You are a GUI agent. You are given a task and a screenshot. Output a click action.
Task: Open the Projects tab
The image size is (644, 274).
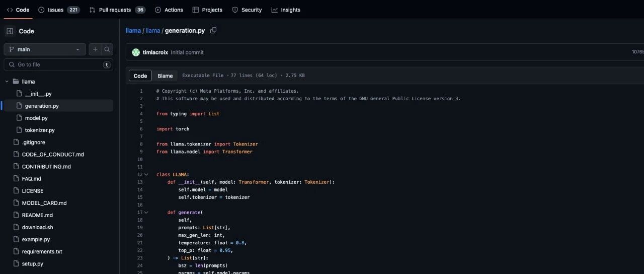[207, 10]
